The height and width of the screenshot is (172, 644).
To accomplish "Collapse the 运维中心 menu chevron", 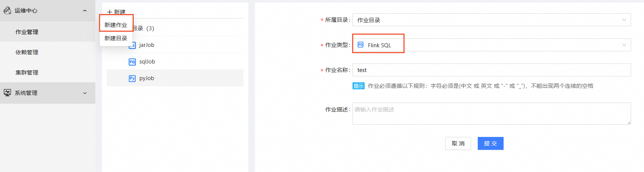I will click(x=85, y=11).
